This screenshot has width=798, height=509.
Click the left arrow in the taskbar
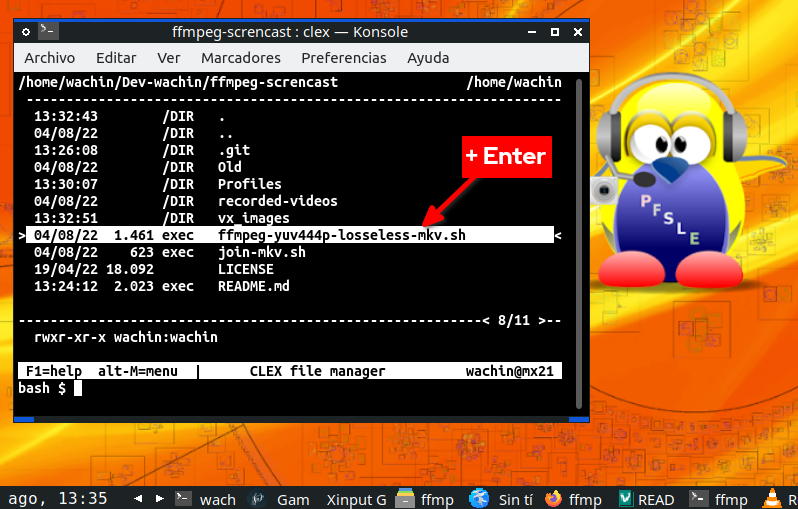tap(138, 499)
